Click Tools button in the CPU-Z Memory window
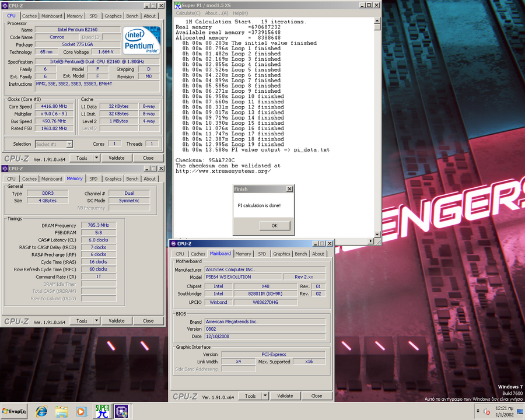The width and height of the screenshot is (525, 420). (x=82, y=321)
